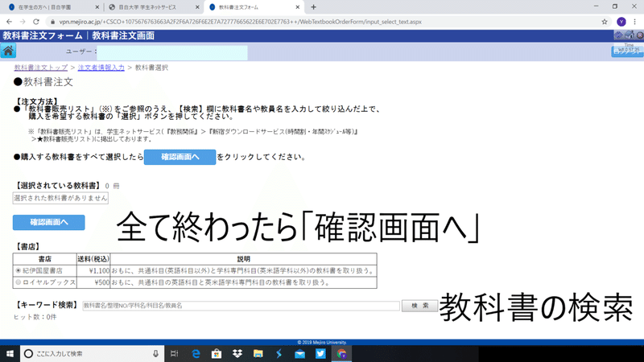The width and height of the screenshot is (644, 362).
Task: Close the 学生ネットサービス tab
Action: coord(197,7)
